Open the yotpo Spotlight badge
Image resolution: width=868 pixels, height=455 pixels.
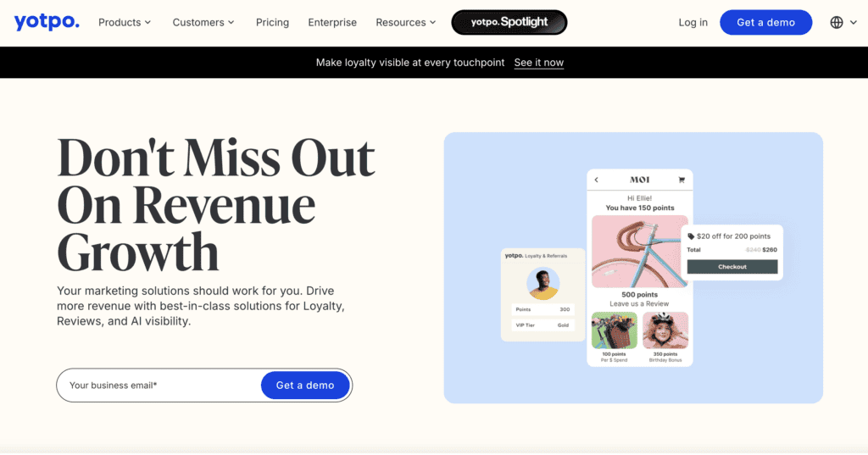(509, 22)
